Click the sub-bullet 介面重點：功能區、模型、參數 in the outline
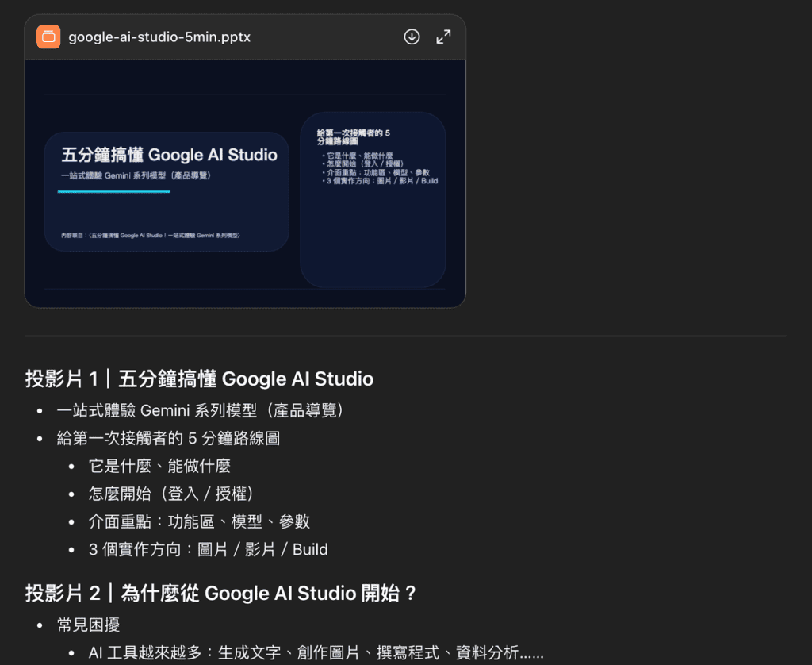The width and height of the screenshot is (812, 665). coord(199,522)
